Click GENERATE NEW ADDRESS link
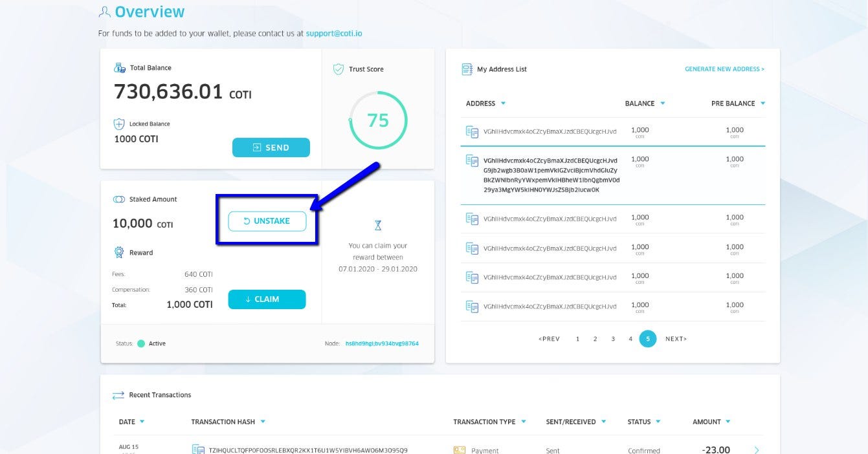This screenshot has height=454, width=868. pos(724,69)
